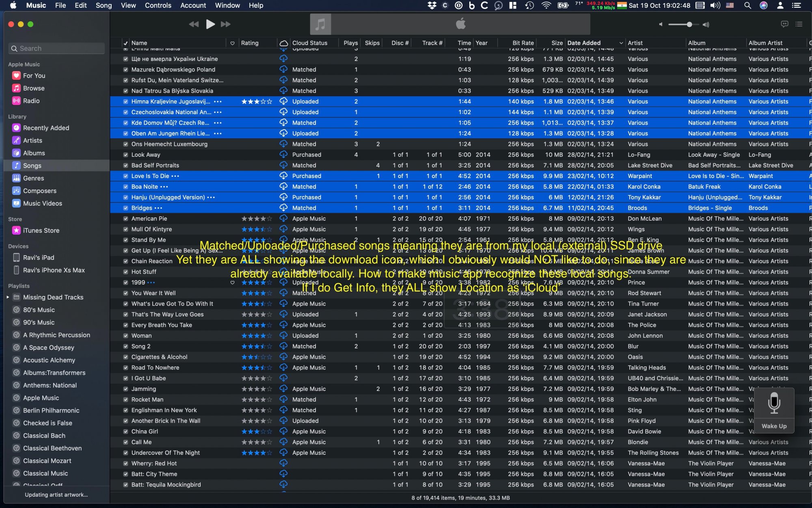Open the File menu
The width and height of the screenshot is (812, 508).
(x=60, y=5)
